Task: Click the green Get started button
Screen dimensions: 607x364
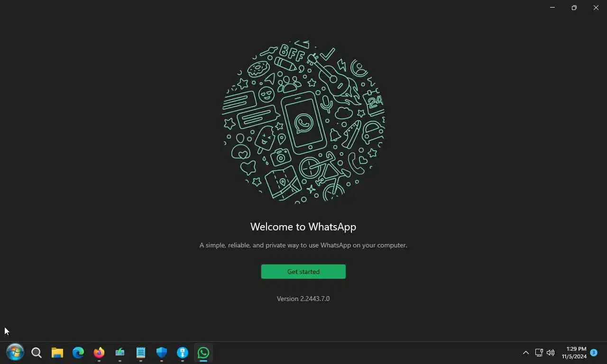Action: [x=303, y=272]
